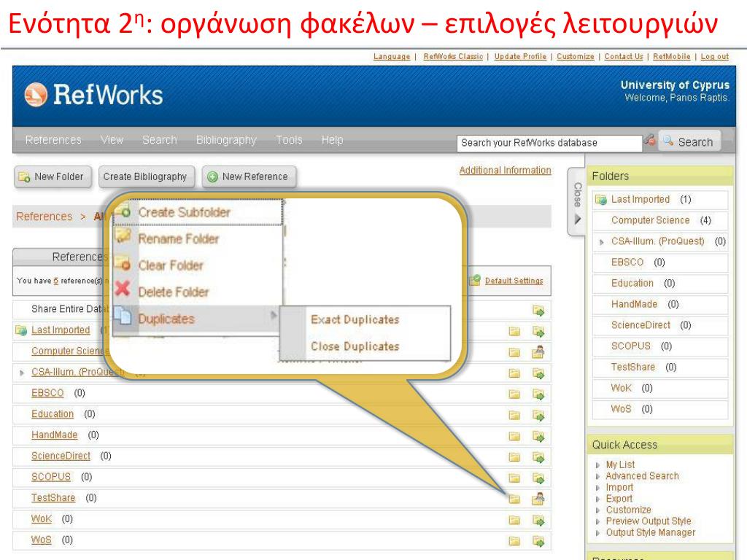This screenshot has width=747, height=560.
Task: Open the Help menu
Action: pyautogui.click(x=332, y=140)
